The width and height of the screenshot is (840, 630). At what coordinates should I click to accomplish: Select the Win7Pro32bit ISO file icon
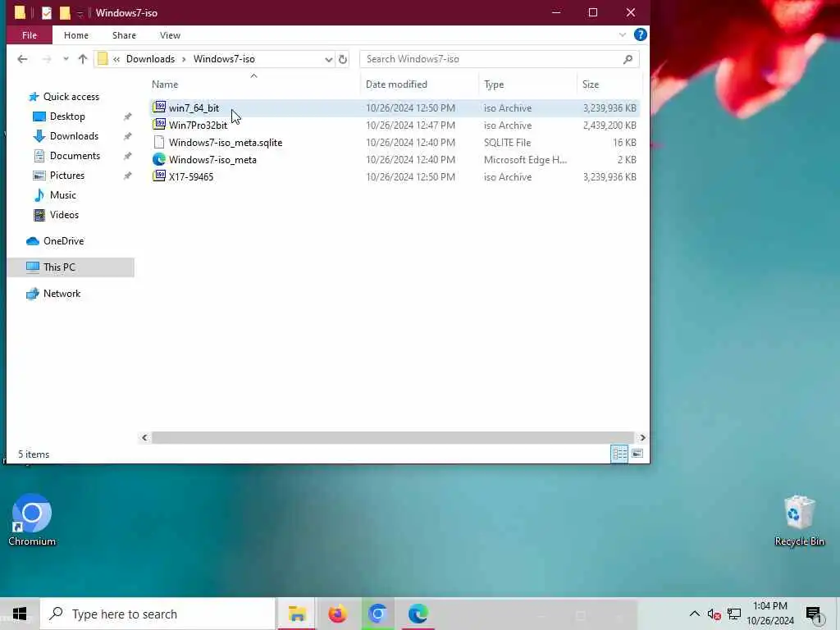pyautogui.click(x=159, y=125)
